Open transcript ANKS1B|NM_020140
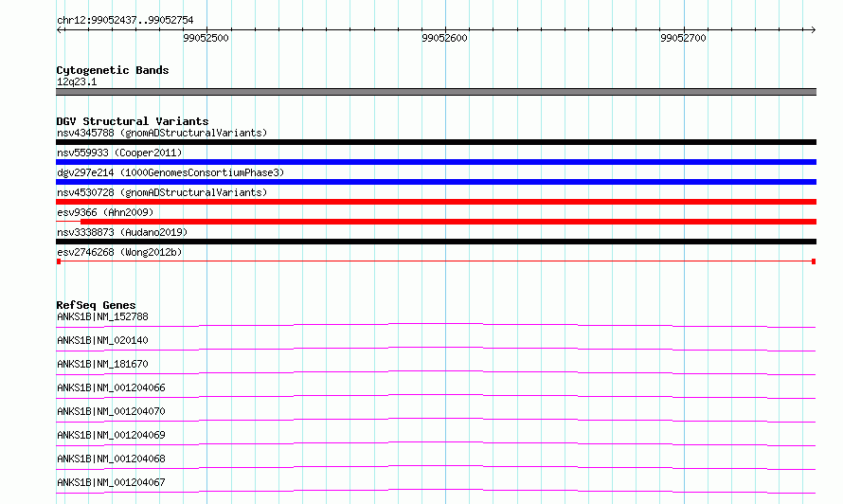The height and width of the screenshot is (504, 843). pyautogui.click(x=102, y=340)
